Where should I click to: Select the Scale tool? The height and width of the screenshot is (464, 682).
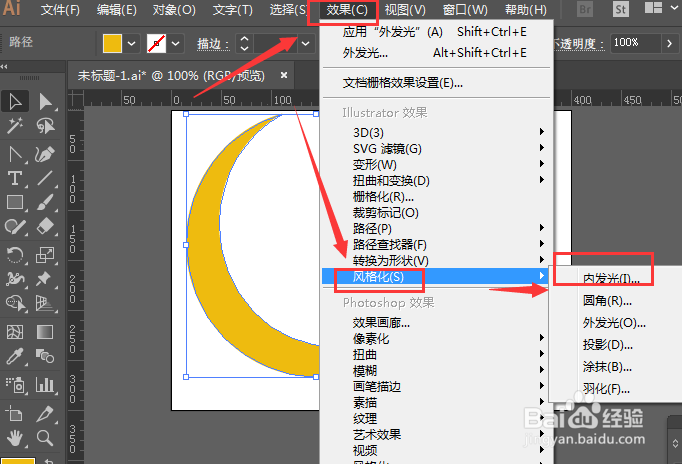tap(45, 255)
